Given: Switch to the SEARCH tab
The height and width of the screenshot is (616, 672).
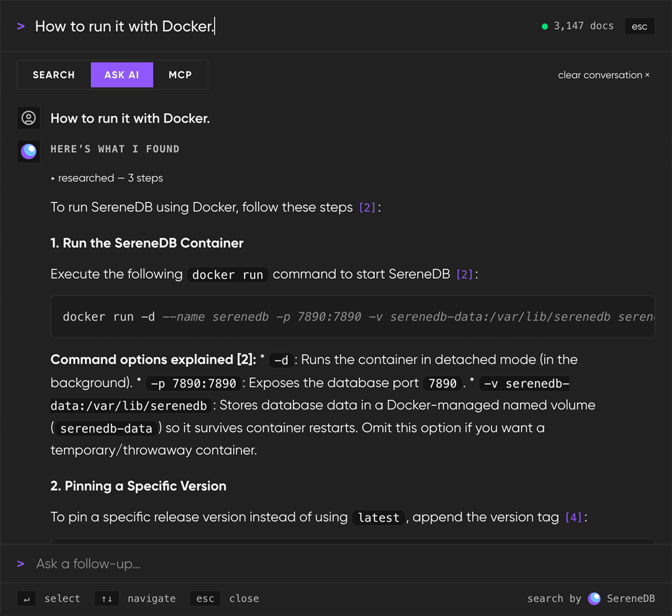Looking at the screenshot, I should tap(54, 75).
